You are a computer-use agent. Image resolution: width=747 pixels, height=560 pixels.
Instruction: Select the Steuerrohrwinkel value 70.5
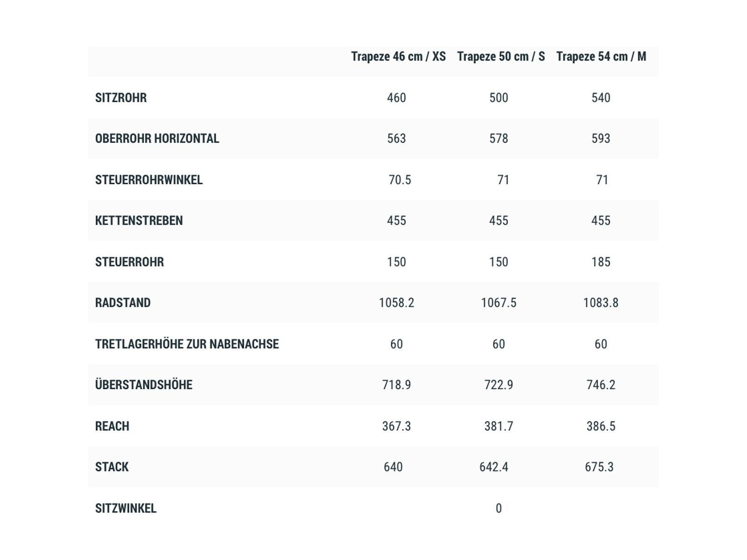(x=400, y=180)
